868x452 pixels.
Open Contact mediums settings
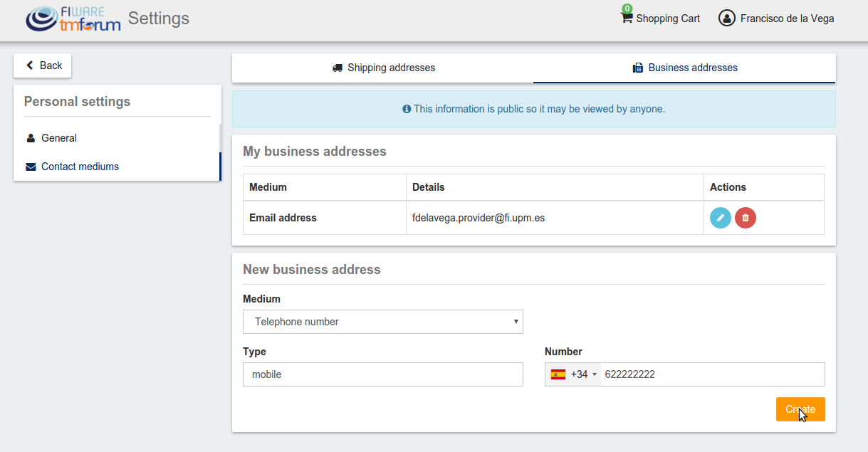(117, 167)
